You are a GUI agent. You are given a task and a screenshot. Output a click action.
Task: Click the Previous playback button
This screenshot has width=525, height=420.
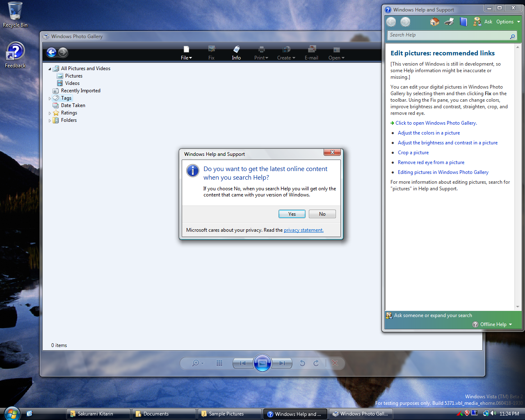click(x=243, y=363)
